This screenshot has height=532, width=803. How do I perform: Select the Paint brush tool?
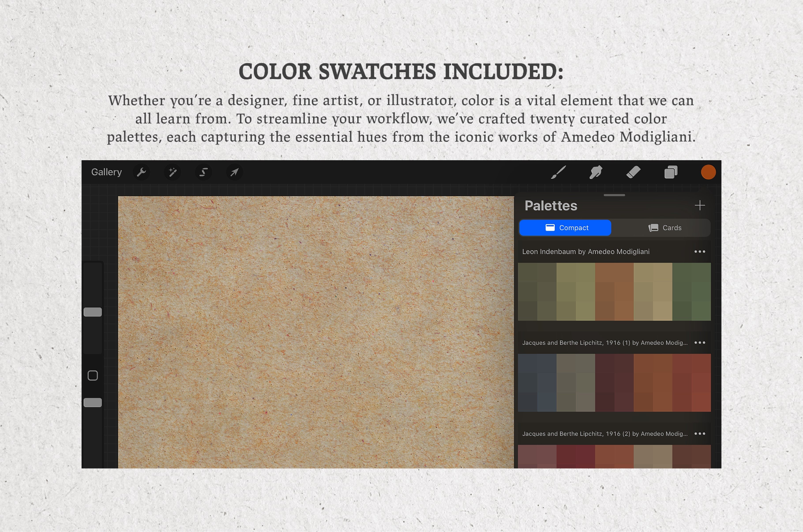(559, 172)
